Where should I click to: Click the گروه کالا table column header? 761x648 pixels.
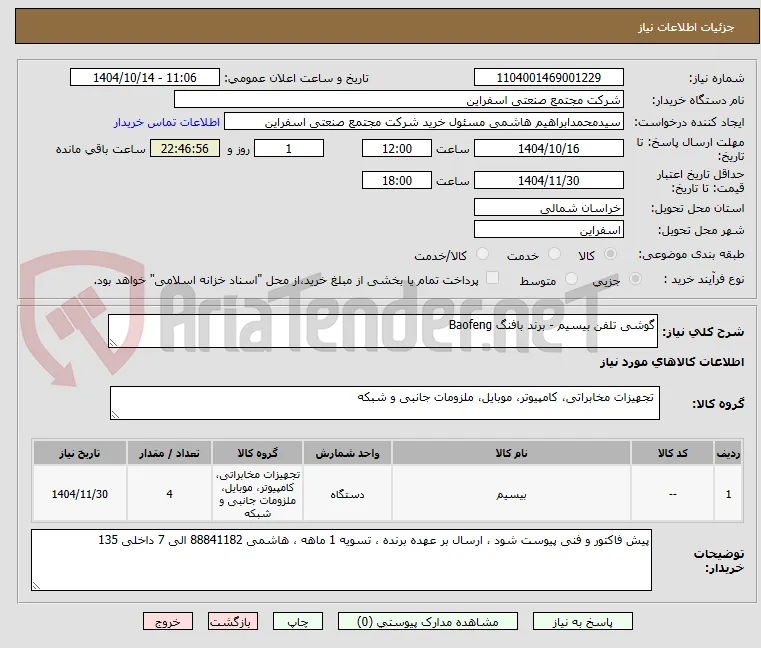tap(257, 453)
